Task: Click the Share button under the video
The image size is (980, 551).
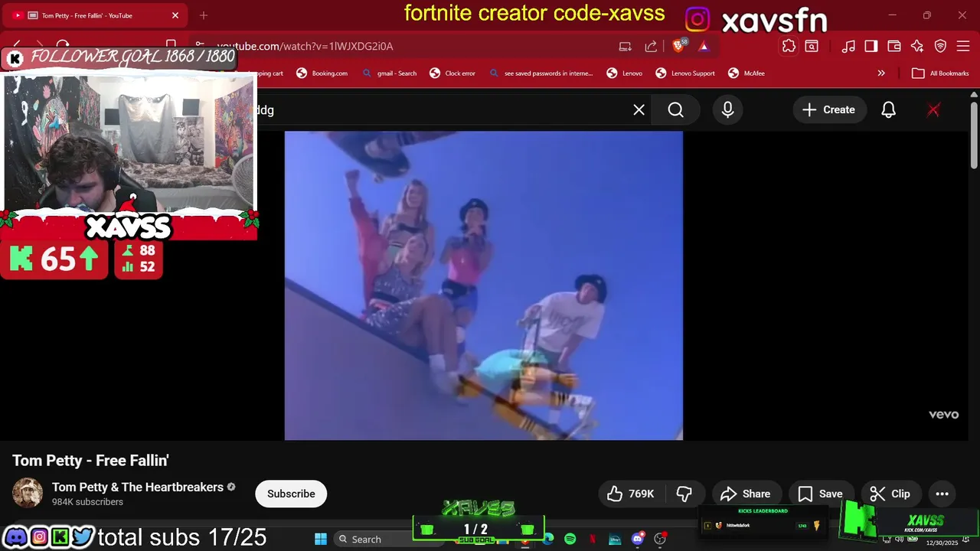Action: tap(746, 494)
